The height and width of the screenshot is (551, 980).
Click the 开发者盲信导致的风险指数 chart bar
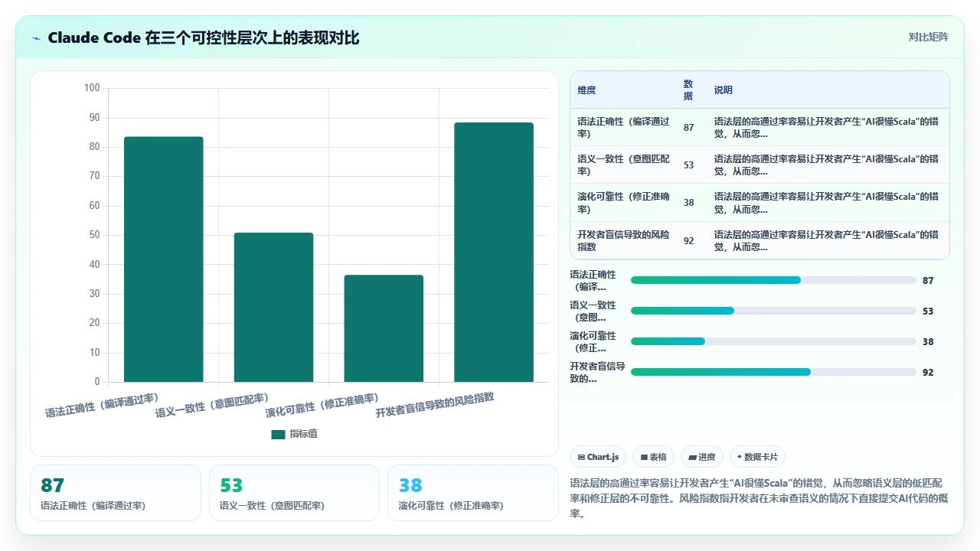click(494, 252)
